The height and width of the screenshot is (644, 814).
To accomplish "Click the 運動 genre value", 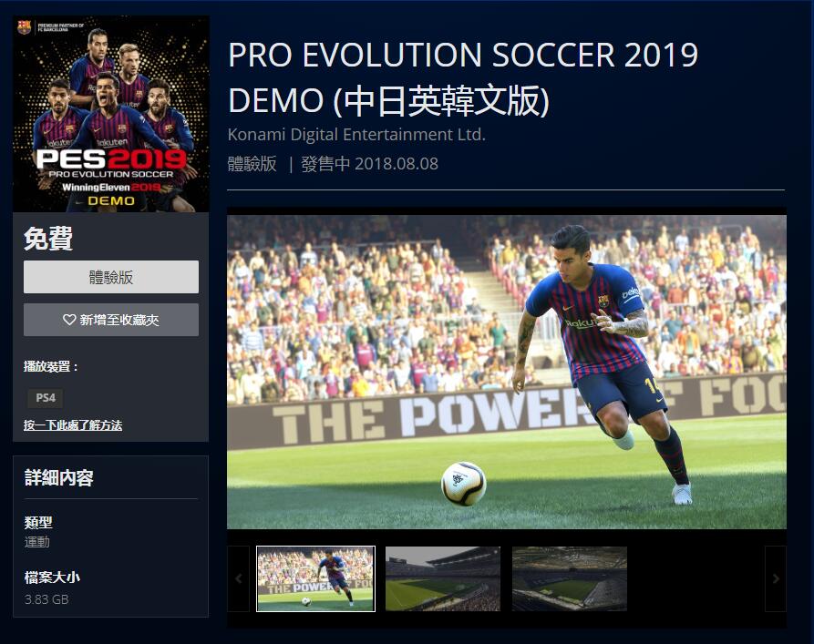I will [x=36, y=542].
